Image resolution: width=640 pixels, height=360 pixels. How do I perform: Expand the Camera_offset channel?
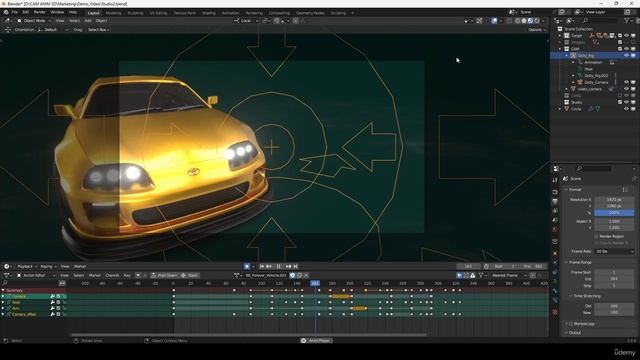pos(3,315)
